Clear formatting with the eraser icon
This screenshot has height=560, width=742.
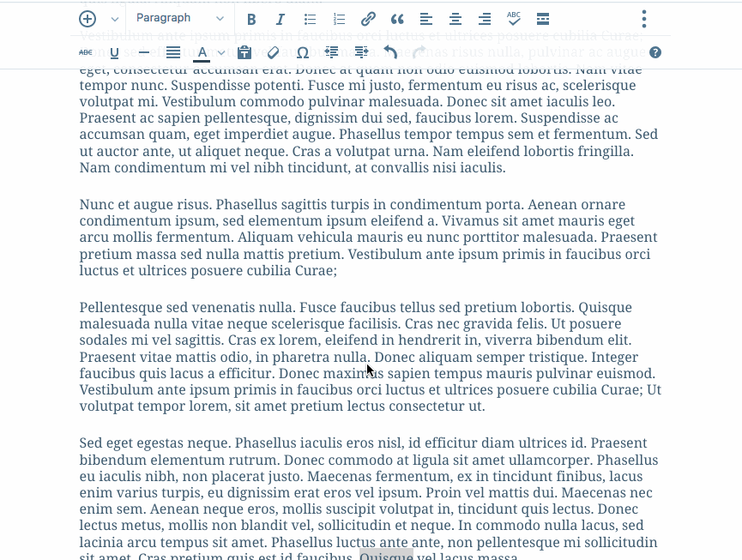click(x=273, y=52)
